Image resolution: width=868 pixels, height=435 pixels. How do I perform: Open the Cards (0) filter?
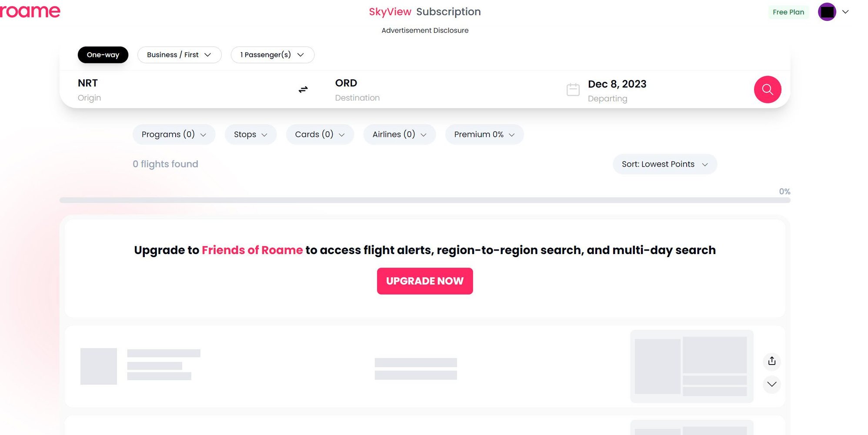tap(320, 134)
